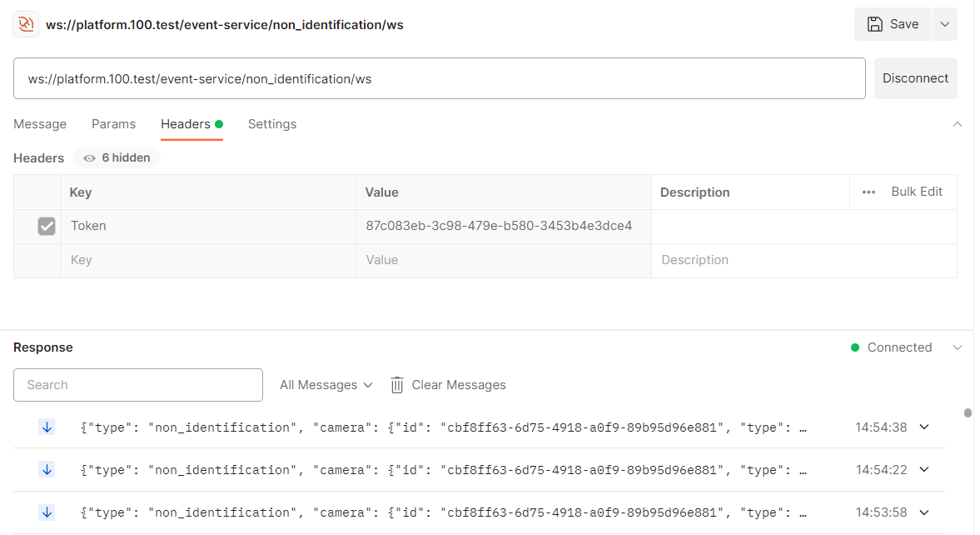
Task: Click the incoming arrow icon on 14:54:22 message
Action: pos(47,469)
